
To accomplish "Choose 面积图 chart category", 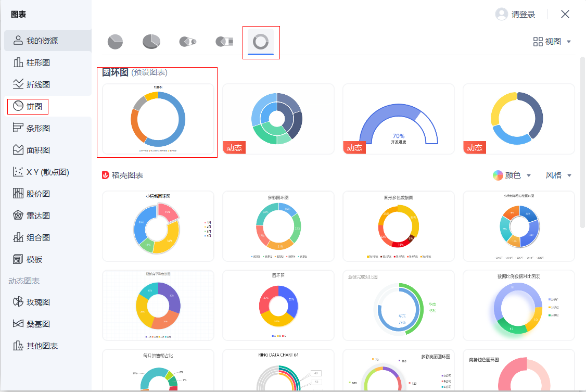I will pyautogui.click(x=48, y=150).
